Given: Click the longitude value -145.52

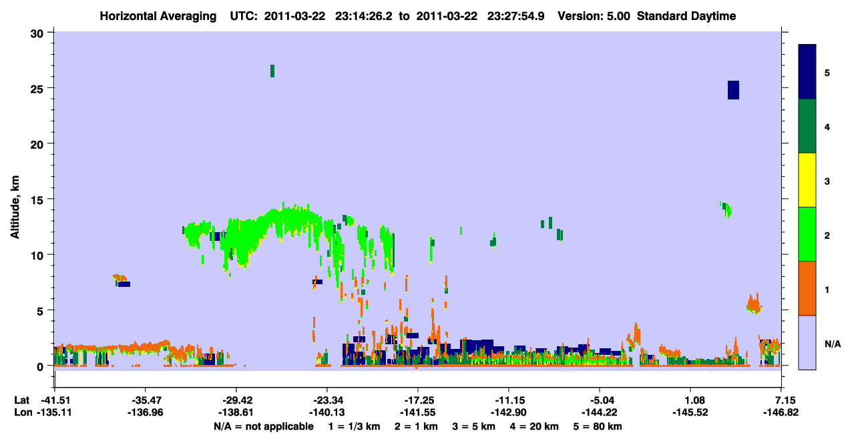Looking at the screenshot, I should 690,412.
